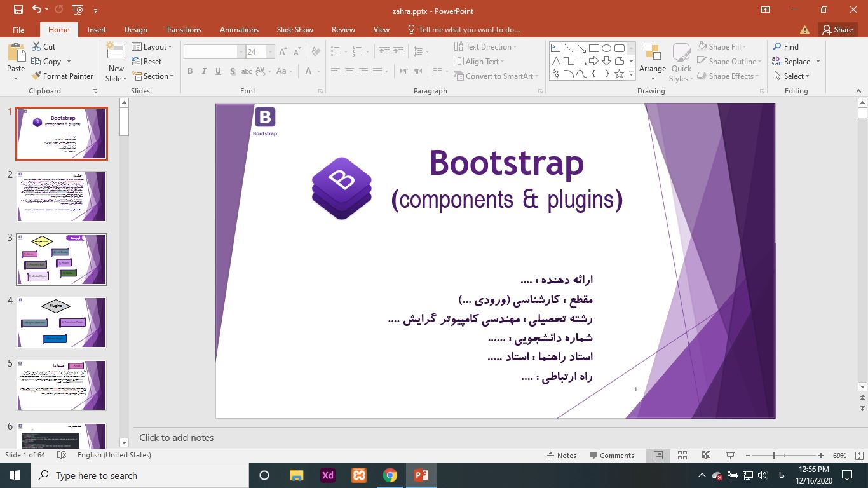The image size is (868, 488).
Task: Open the font size dropdown
Action: (271, 52)
